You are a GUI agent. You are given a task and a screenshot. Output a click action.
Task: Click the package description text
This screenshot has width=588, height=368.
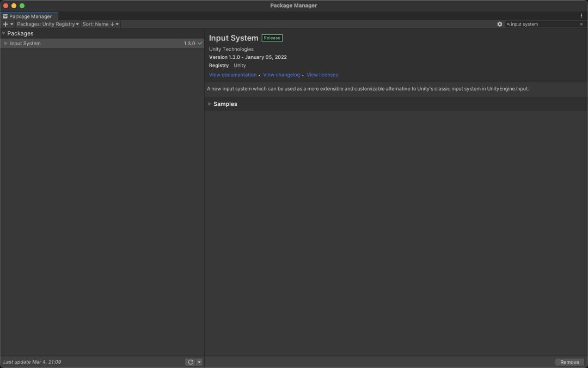[367, 89]
